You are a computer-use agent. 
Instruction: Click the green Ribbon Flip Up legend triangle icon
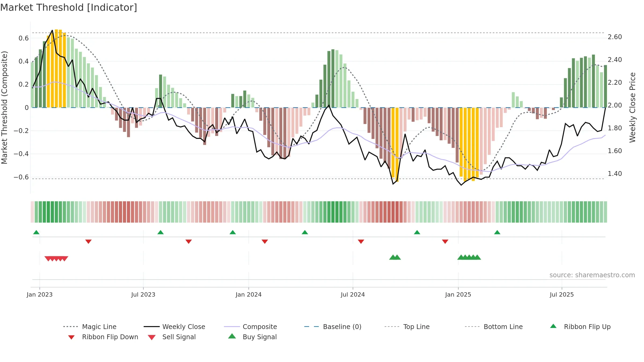point(553,326)
